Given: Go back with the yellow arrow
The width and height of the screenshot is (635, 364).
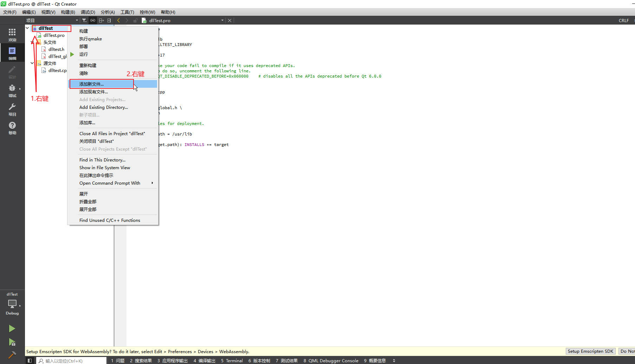Looking at the screenshot, I should pyautogui.click(x=118, y=20).
